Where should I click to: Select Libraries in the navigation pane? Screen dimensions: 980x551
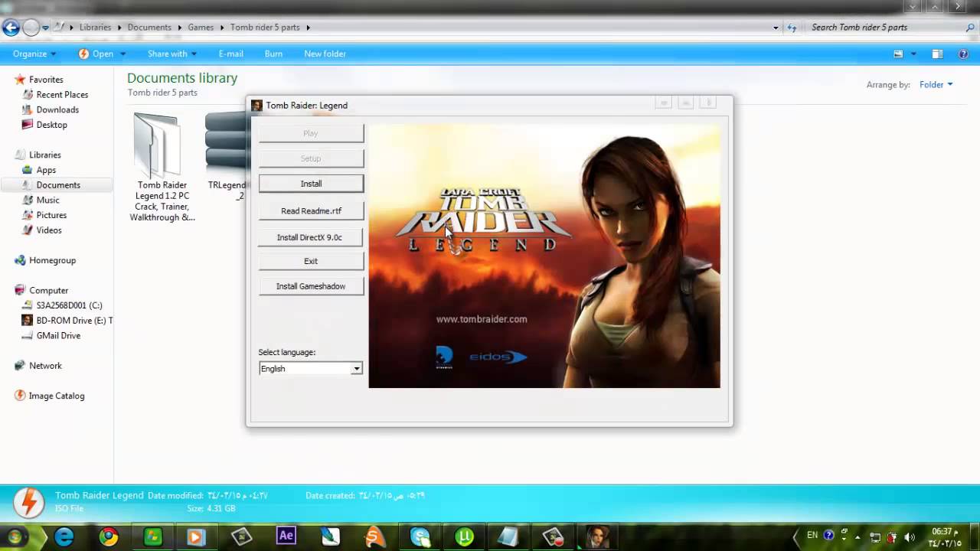[44, 155]
